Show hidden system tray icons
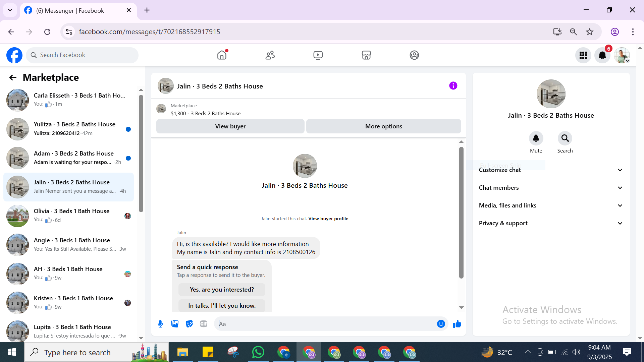Screen dimensions: 644x362 click(528, 352)
